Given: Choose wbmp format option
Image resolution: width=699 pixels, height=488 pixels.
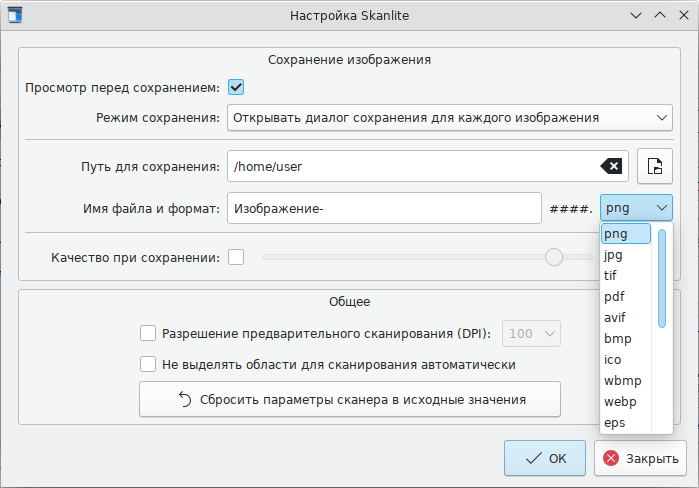Looking at the screenshot, I should [625, 381].
